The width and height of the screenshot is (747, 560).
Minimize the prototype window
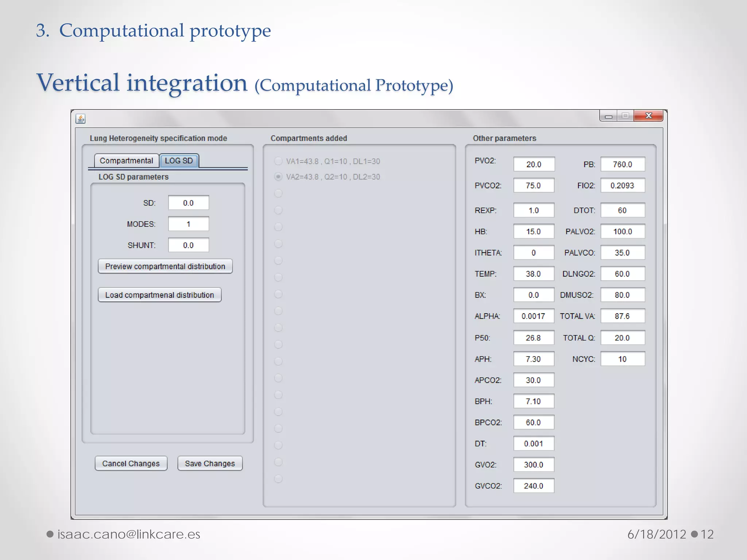[x=608, y=116]
